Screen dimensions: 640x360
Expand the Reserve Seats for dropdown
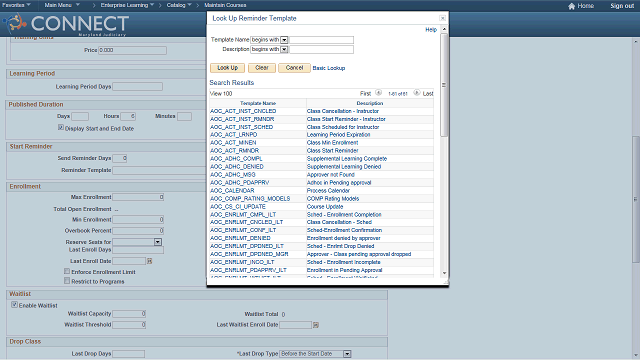coord(158,242)
